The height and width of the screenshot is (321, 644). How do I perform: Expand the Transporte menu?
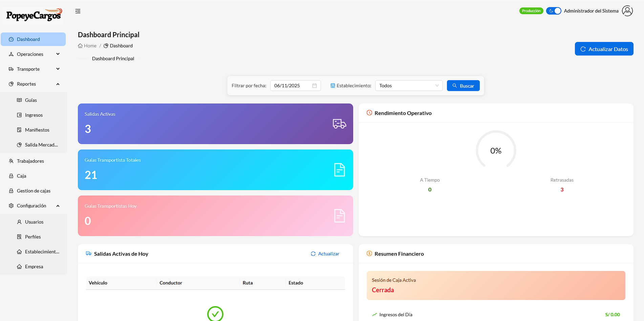(x=34, y=69)
